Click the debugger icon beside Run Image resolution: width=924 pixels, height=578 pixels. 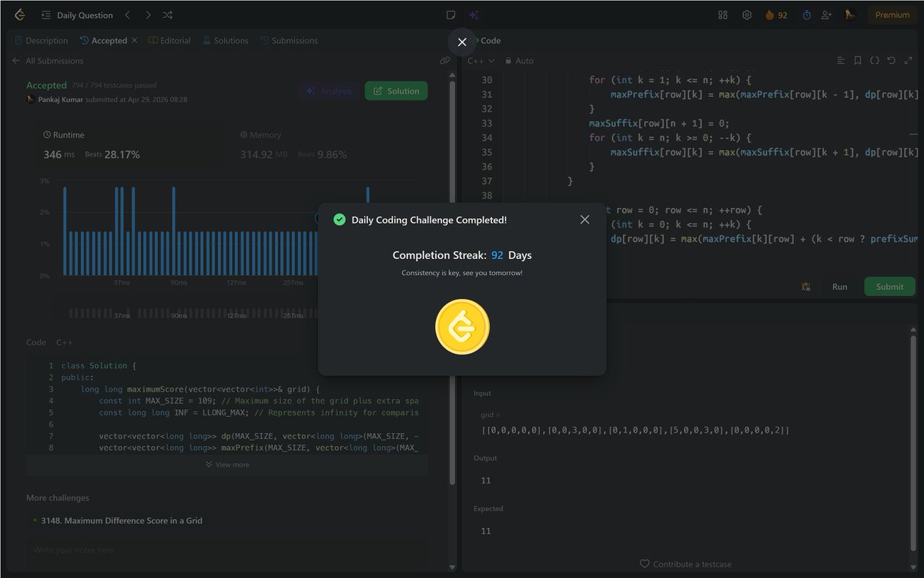(805, 287)
